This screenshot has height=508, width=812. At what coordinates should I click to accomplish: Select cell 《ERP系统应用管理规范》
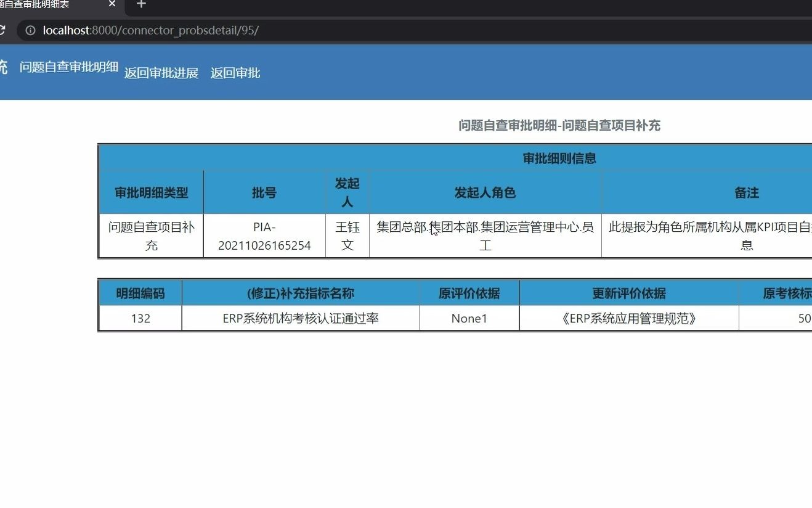click(x=629, y=319)
